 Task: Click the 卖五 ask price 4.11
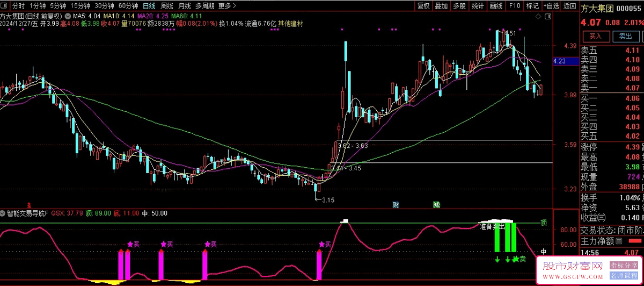[x=632, y=49]
